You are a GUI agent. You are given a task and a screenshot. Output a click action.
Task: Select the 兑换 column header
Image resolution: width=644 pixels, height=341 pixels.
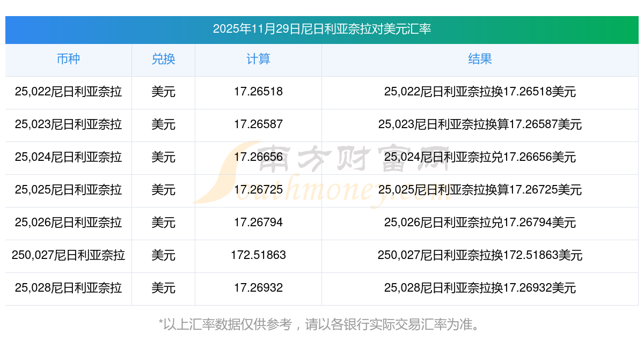(163, 60)
